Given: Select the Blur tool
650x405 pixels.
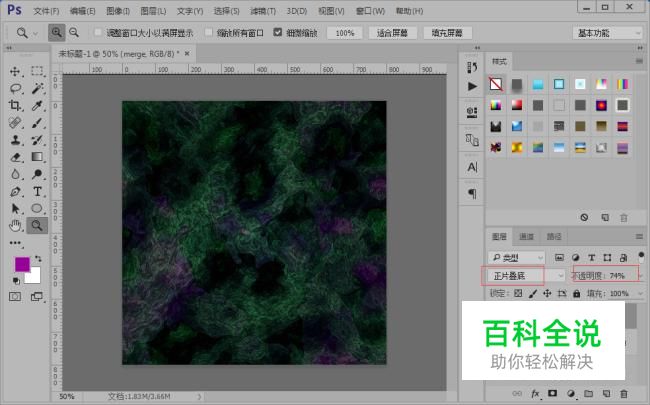Looking at the screenshot, I should click(x=15, y=174).
